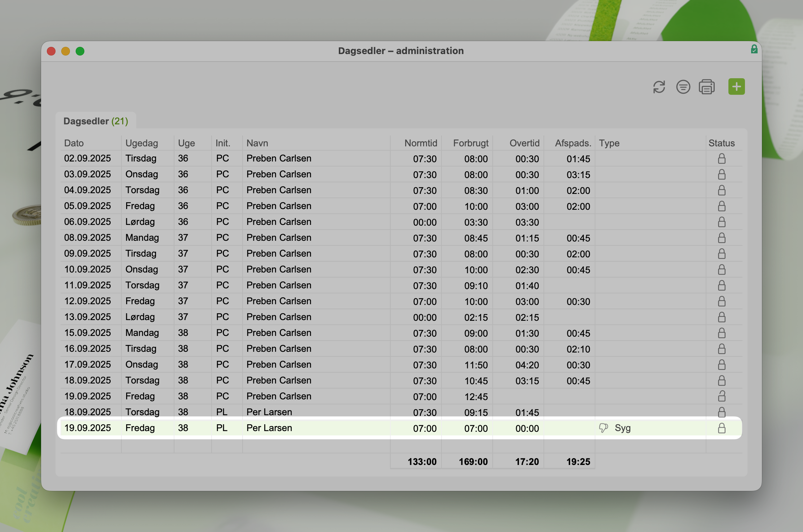
Task: Open the filter icon with lines
Action: point(683,87)
